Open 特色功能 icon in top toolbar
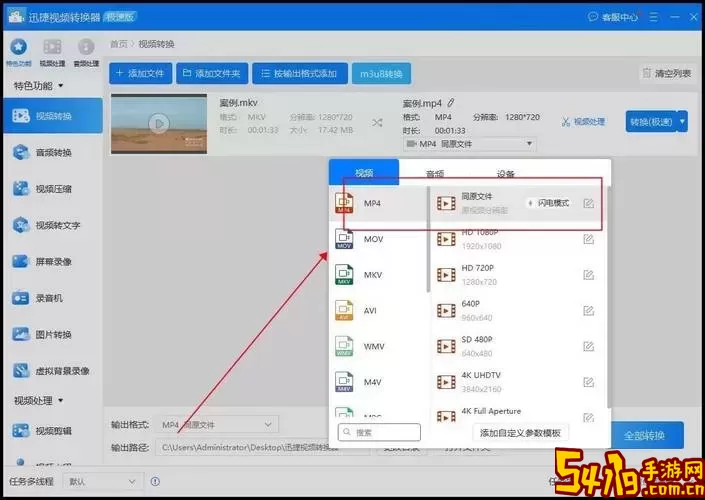Screen dimensions: 705x500 tap(18, 52)
